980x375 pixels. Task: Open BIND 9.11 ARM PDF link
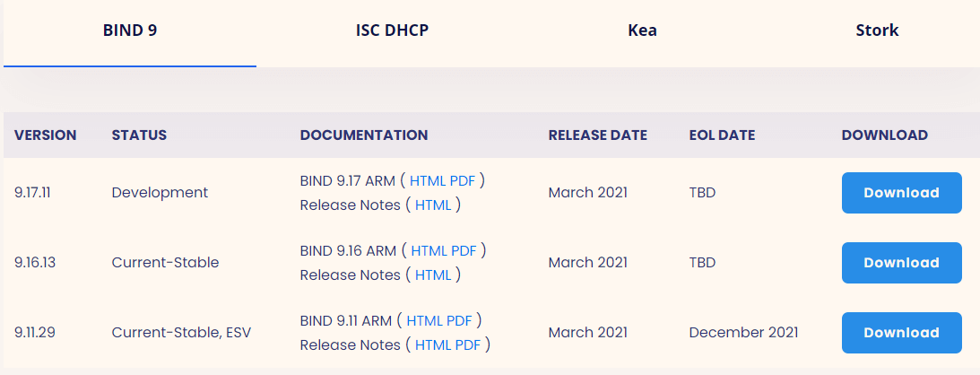tap(459, 320)
